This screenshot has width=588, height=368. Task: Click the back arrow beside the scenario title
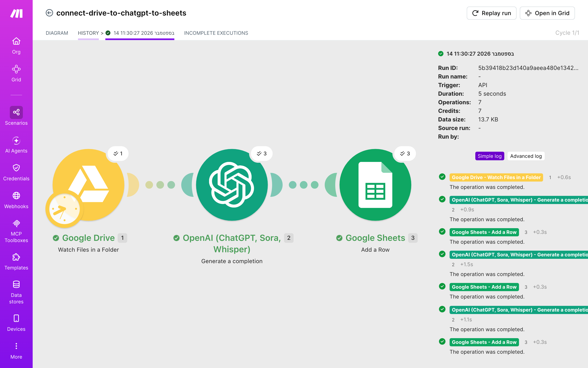click(49, 13)
